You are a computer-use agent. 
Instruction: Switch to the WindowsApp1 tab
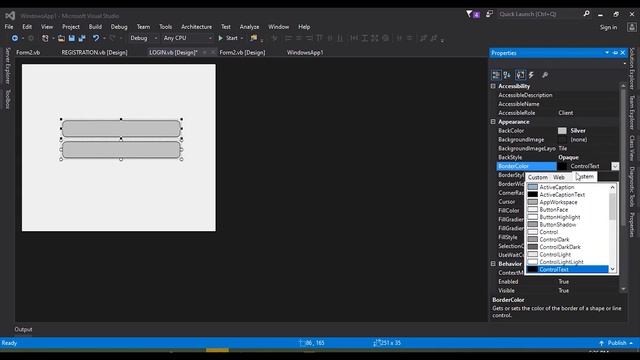pos(305,52)
